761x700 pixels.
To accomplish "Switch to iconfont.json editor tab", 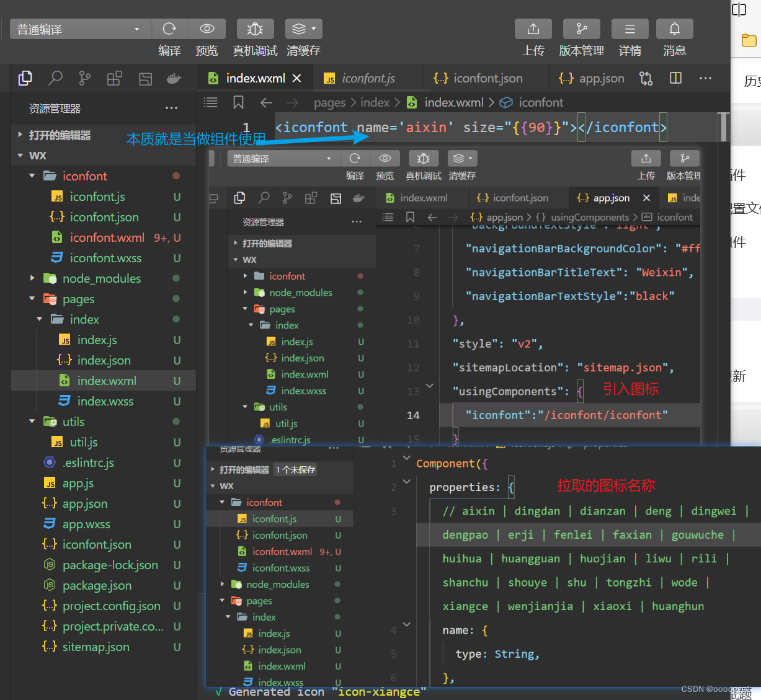I will click(x=487, y=78).
